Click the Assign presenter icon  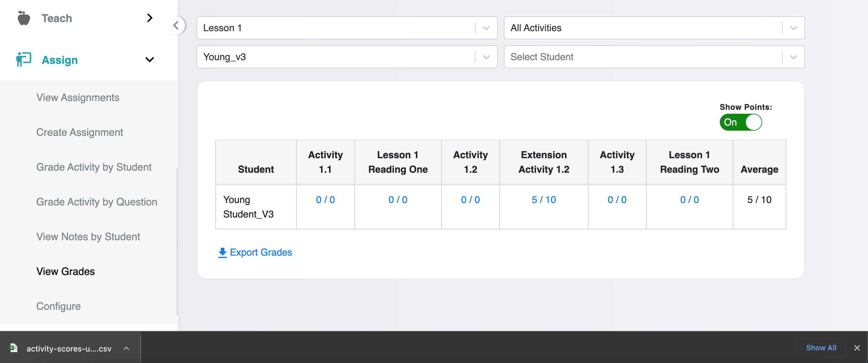[x=24, y=59]
